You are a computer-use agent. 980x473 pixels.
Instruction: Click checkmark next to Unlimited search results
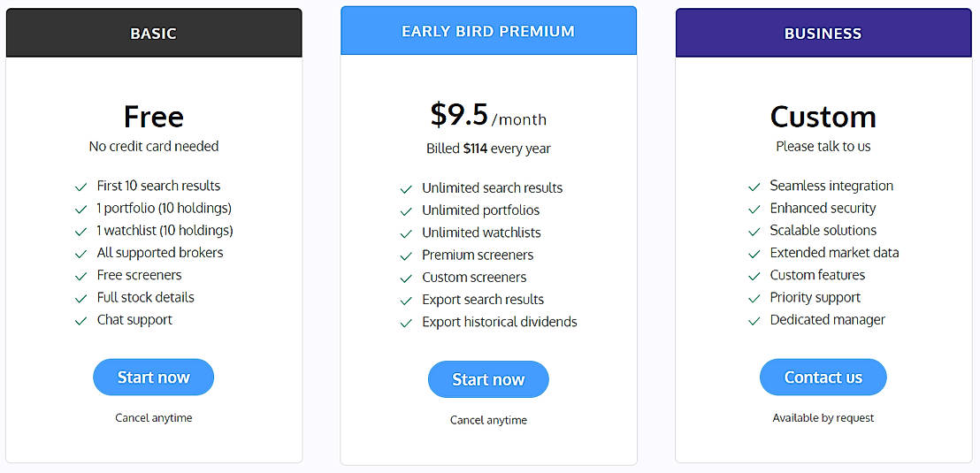pos(406,189)
